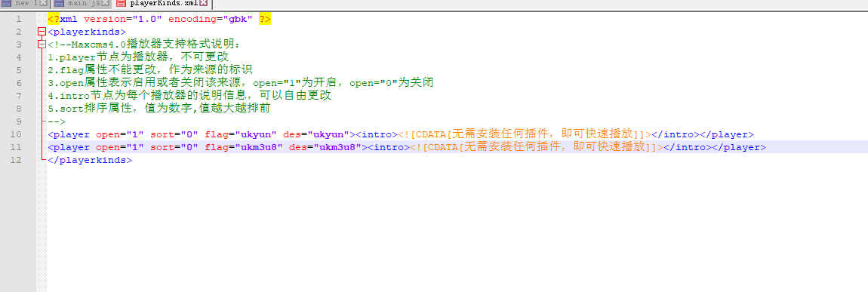Image resolution: width=868 pixels, height=292 pixels.
Task: Click the <intro> tag on line 11
Action: [x=389, y=147]
